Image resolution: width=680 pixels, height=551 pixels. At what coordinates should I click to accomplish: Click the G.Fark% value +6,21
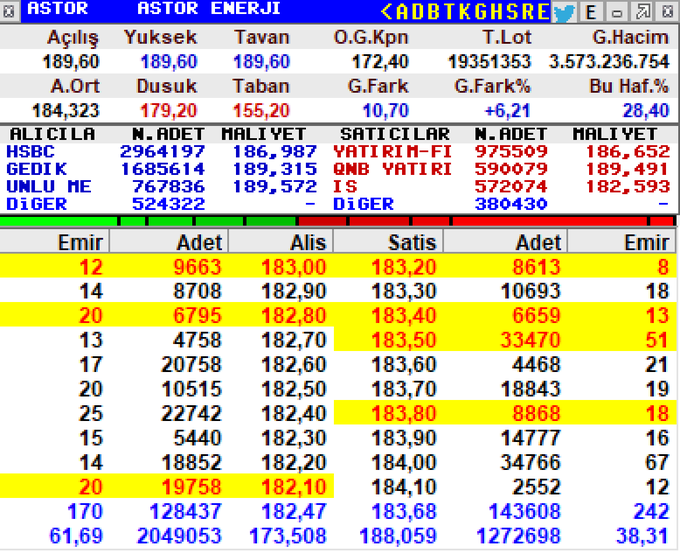pos(507,111)
